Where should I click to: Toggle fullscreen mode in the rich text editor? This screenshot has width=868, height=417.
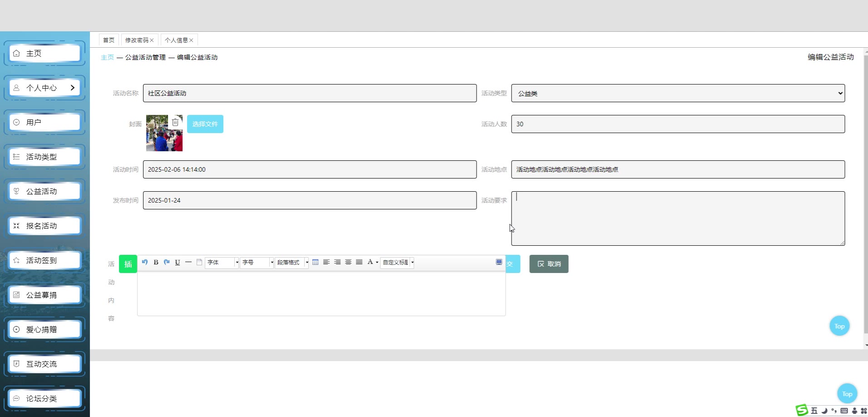[x=499, y=262]
